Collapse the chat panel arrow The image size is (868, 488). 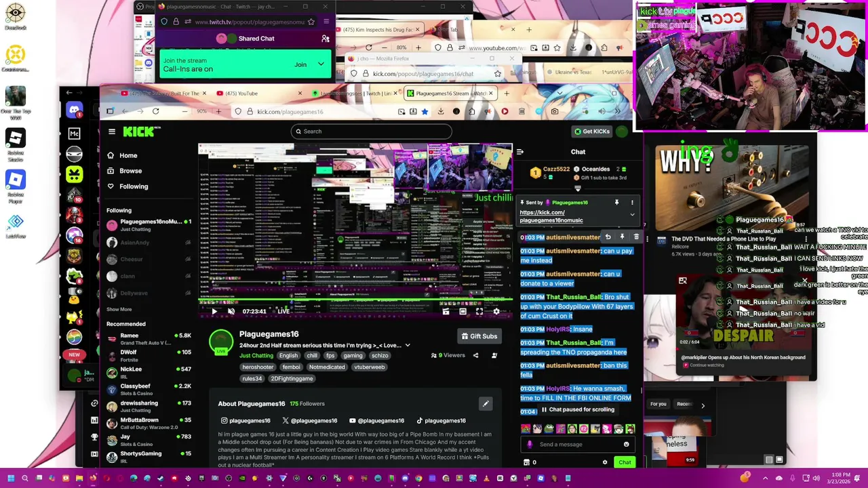click(520, 152)
